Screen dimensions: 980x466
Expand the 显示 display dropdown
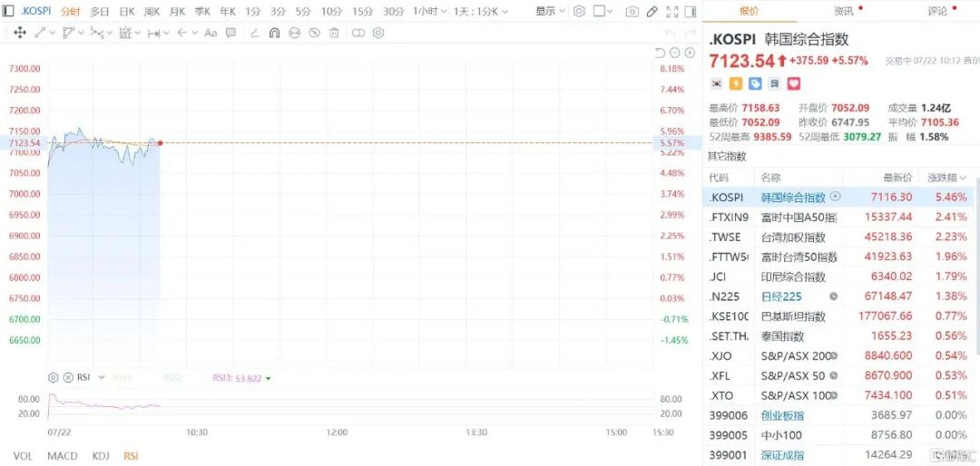tap(550, 11)
